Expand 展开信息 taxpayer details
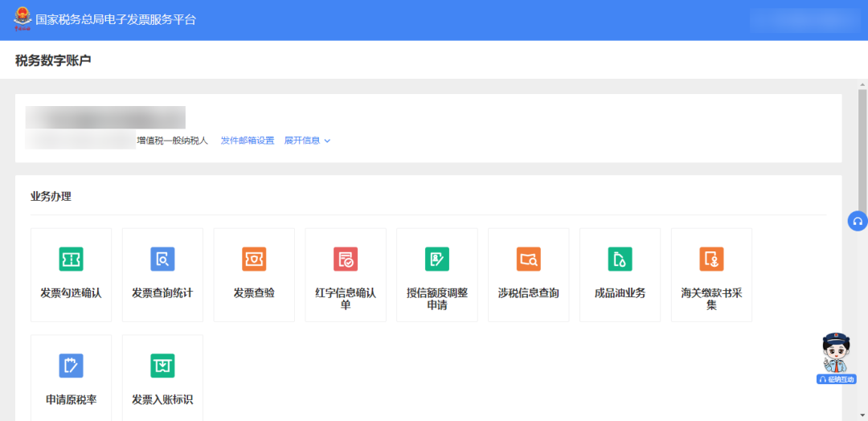This screenshot has width=868, height=421. click(302, 141)
